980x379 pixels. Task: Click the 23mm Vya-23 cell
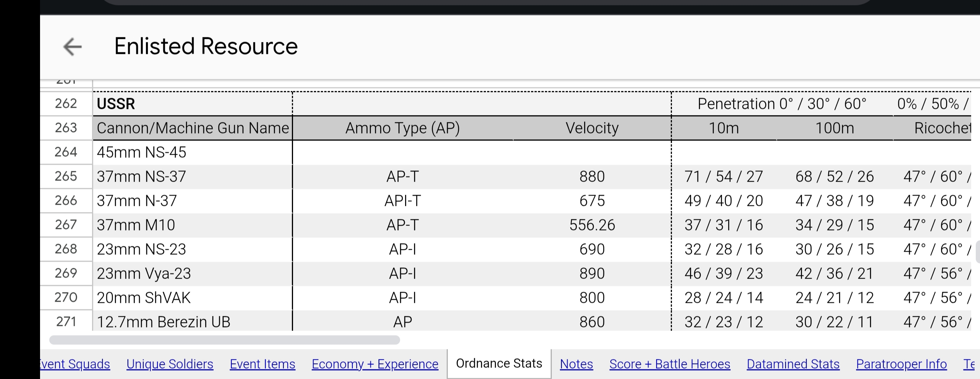coord(193,274)
